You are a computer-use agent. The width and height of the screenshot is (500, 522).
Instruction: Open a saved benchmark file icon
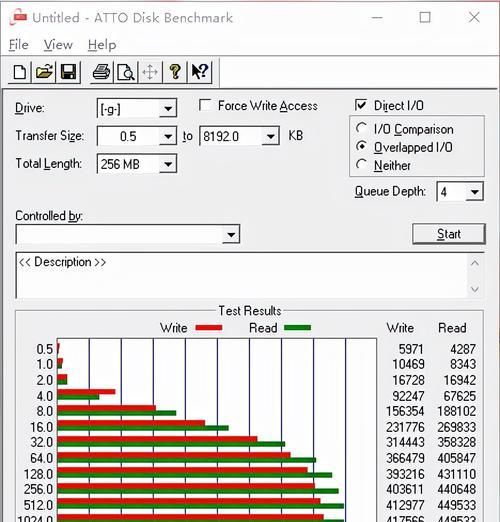(x=44, y=72)
